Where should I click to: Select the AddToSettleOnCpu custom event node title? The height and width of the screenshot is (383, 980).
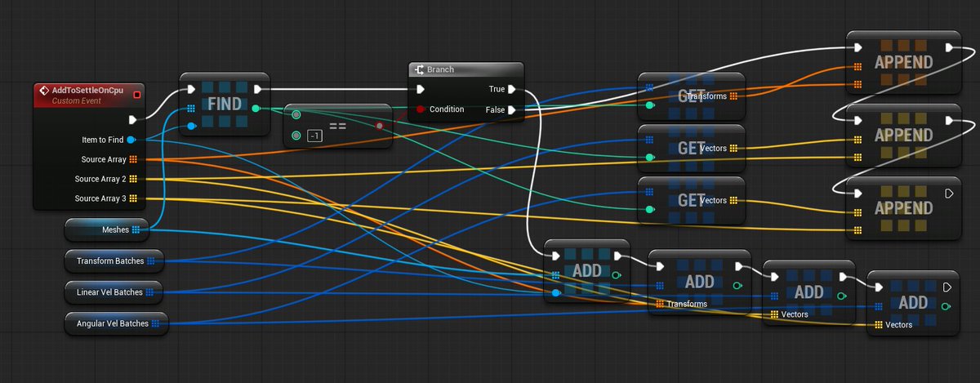87,89
